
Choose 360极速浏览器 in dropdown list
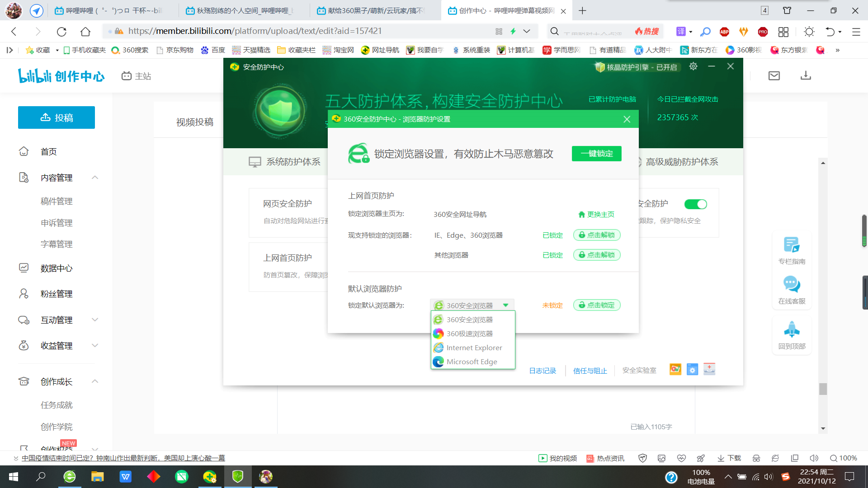click(469, 333)
